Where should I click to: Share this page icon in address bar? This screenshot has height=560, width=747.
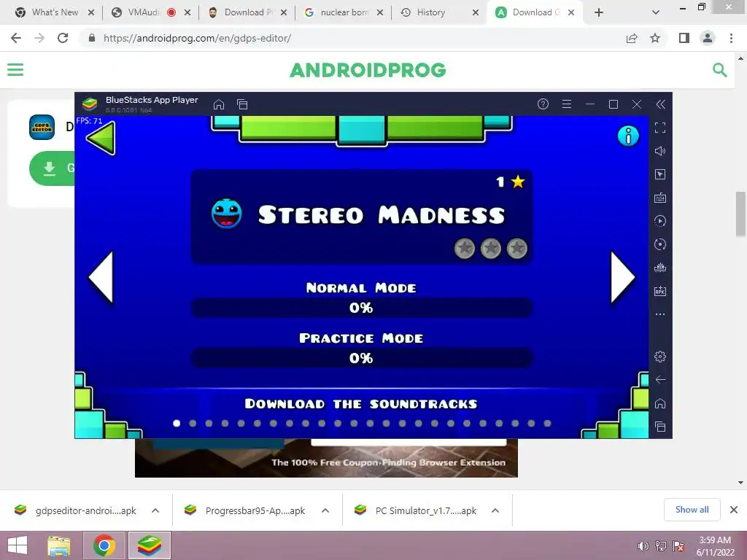pos(632,38)
